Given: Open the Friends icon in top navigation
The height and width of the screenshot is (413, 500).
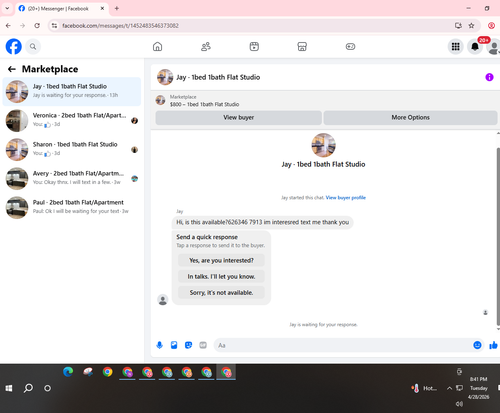Looking at the screenshot, I should pos(206,46).
